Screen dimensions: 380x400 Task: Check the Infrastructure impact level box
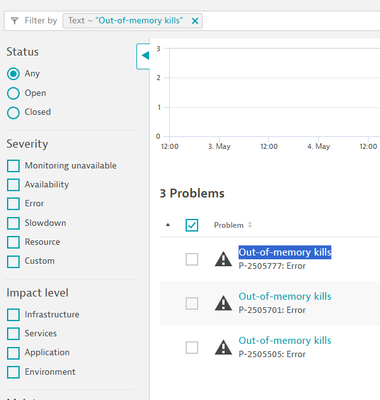point(13,315)
